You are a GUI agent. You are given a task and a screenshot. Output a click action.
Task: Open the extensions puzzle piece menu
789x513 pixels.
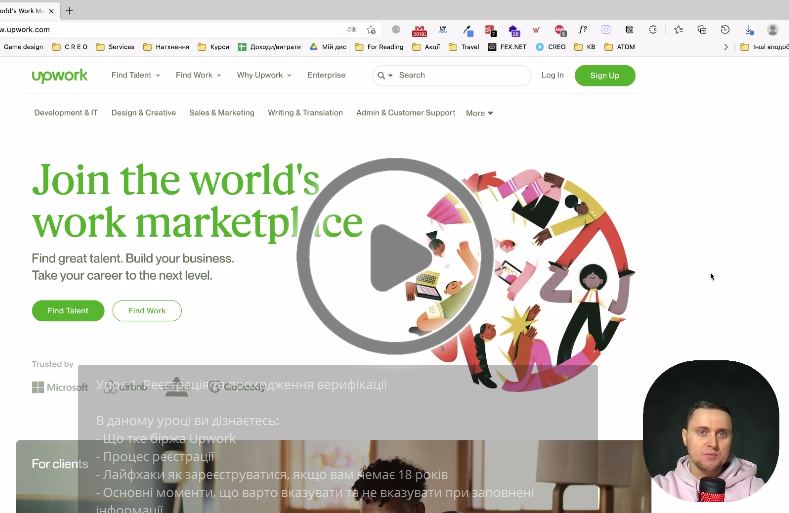click(653, 30)
